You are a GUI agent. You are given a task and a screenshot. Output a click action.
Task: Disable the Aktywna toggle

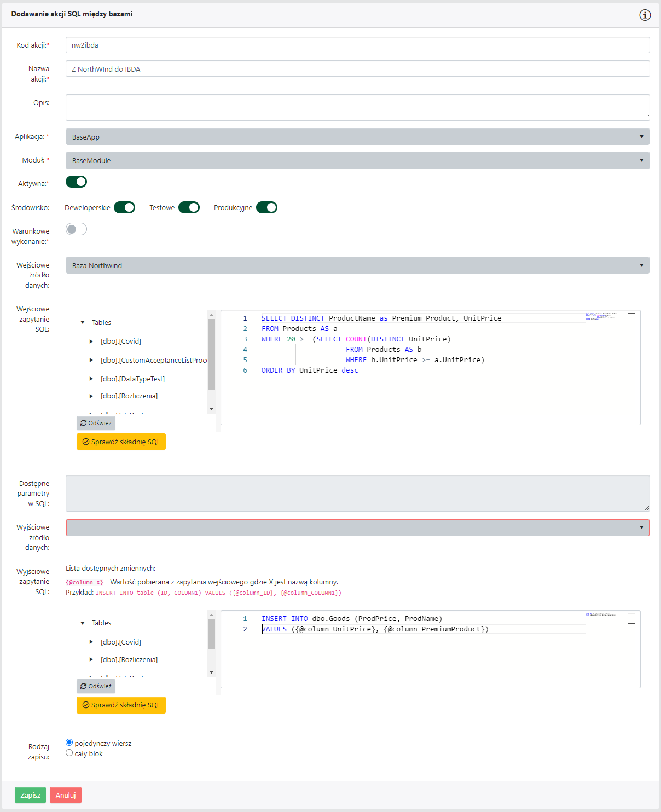coord(76,181)
